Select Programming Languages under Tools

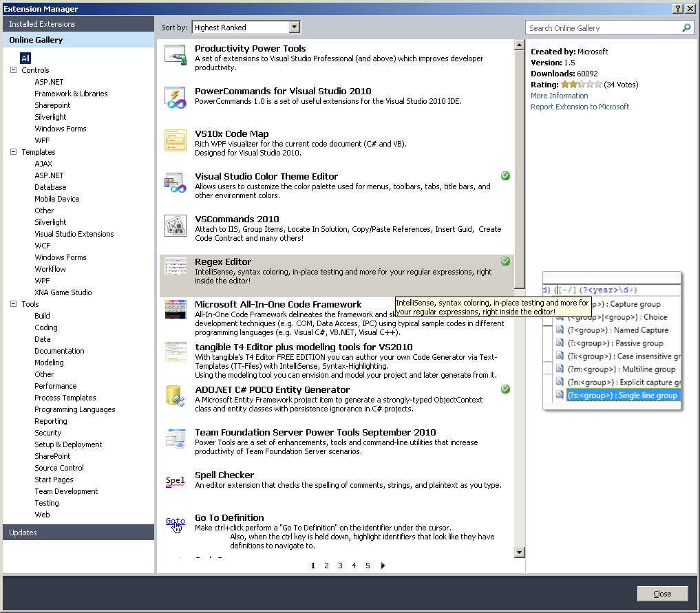click(74, 409)
